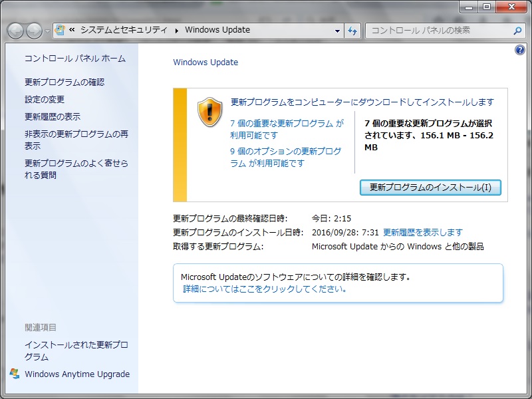
Task: Click 非表示の更新プログラムの再表示 link
Action: point(76,140)
